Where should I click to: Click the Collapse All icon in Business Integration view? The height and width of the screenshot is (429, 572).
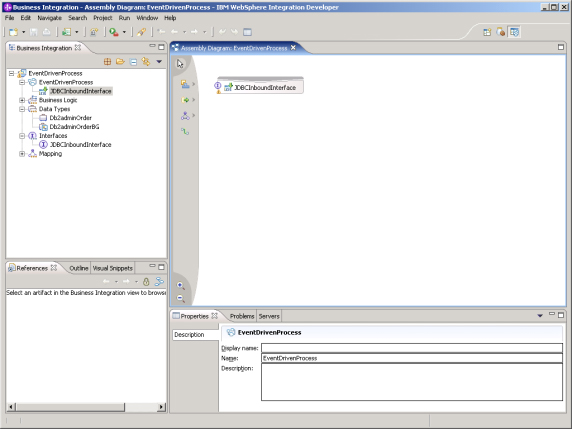point(134,62)
